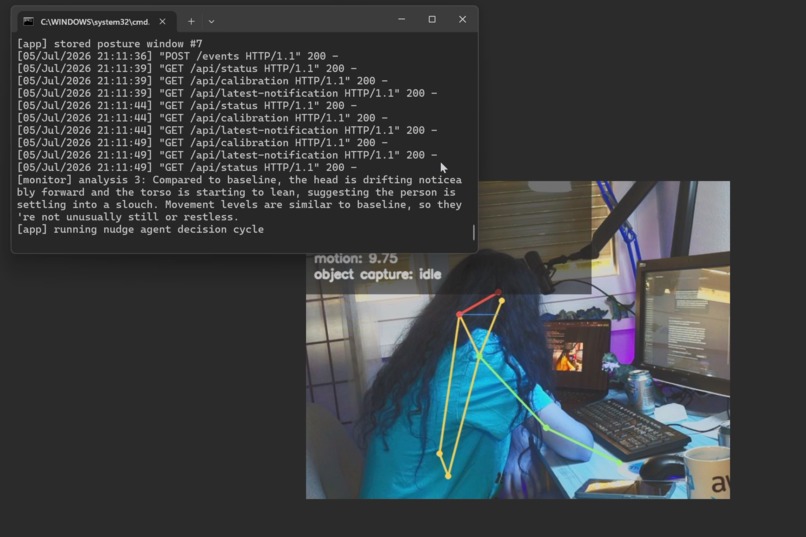This screenshot has height=537, width=806.
Task: Click the "[monitor] analysis 3" text line
Action: [x=239, y=180]
